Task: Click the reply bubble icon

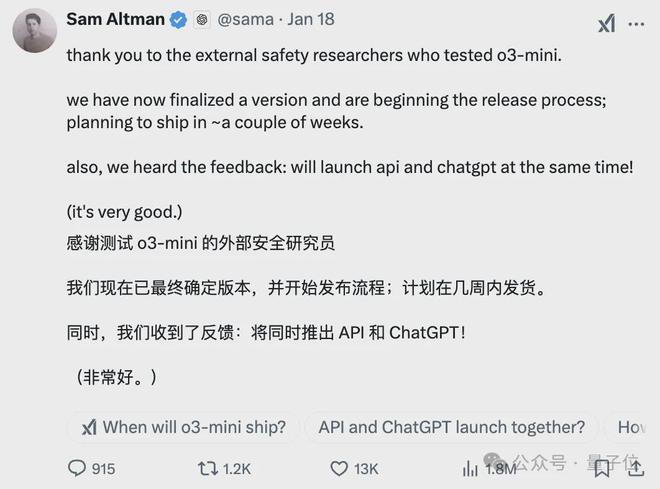Action: click(x=77, y=468)
